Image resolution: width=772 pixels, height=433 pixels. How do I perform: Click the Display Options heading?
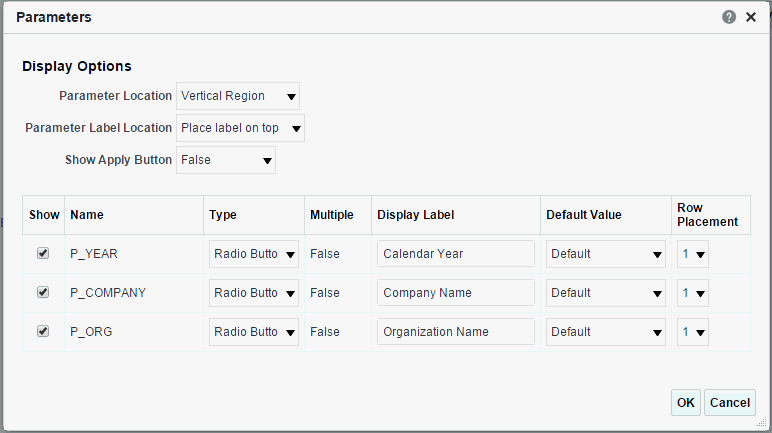pos(77,66)
